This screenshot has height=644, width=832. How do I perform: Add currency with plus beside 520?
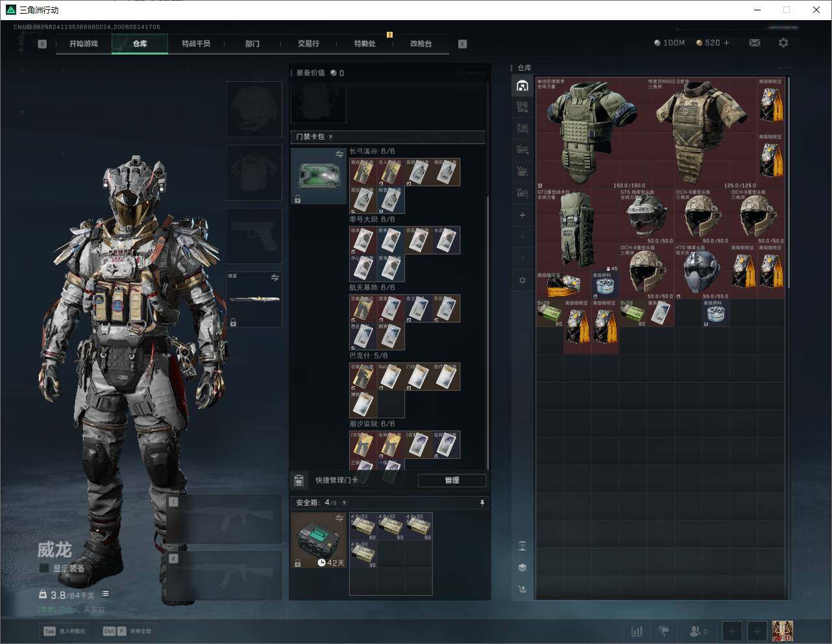726,43
